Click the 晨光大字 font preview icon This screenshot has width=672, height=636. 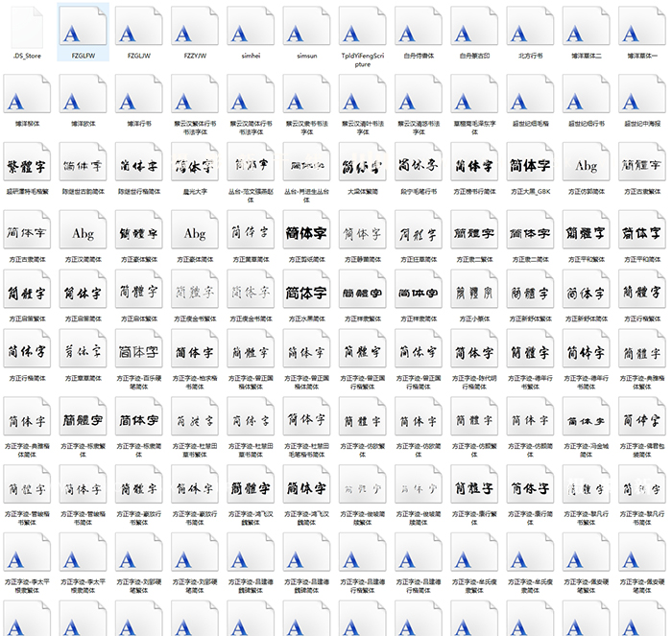tap(195, 162)
